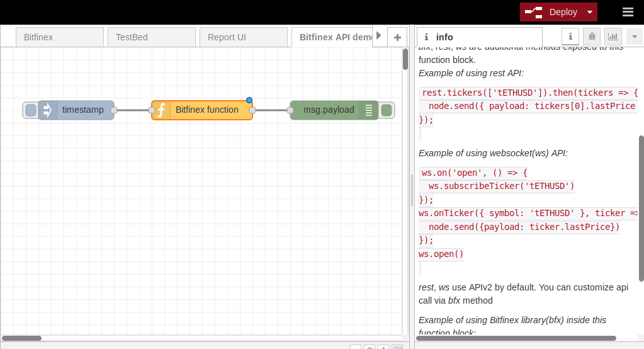Click the ws.onTicker code line
Image resolution: width=644 pixels, height=349 pixels.
529,214
